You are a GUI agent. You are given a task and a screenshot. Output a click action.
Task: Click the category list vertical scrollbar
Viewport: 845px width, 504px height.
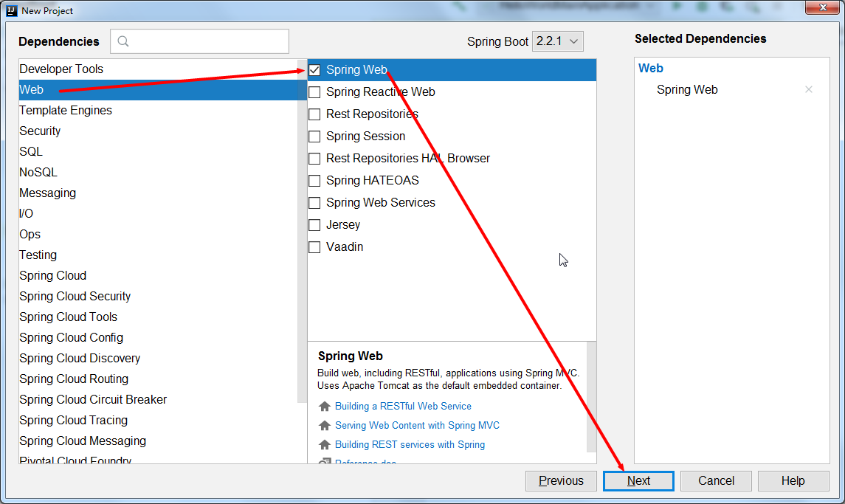[x=302, y=232]
